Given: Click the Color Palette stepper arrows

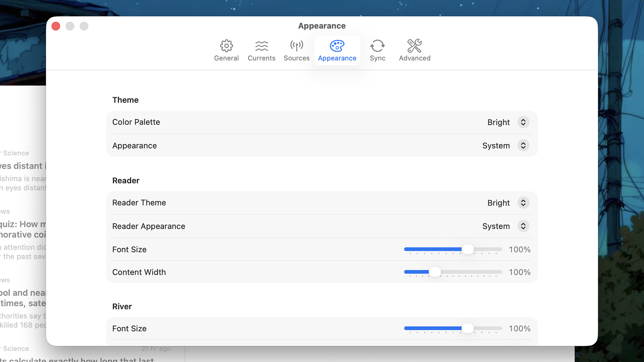Looking at the screenshot, I should (x=523, y=122).
